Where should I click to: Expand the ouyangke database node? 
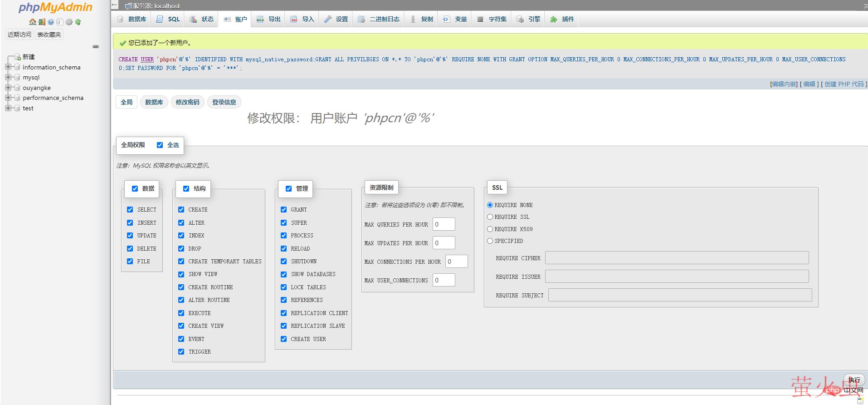[8, 88]
